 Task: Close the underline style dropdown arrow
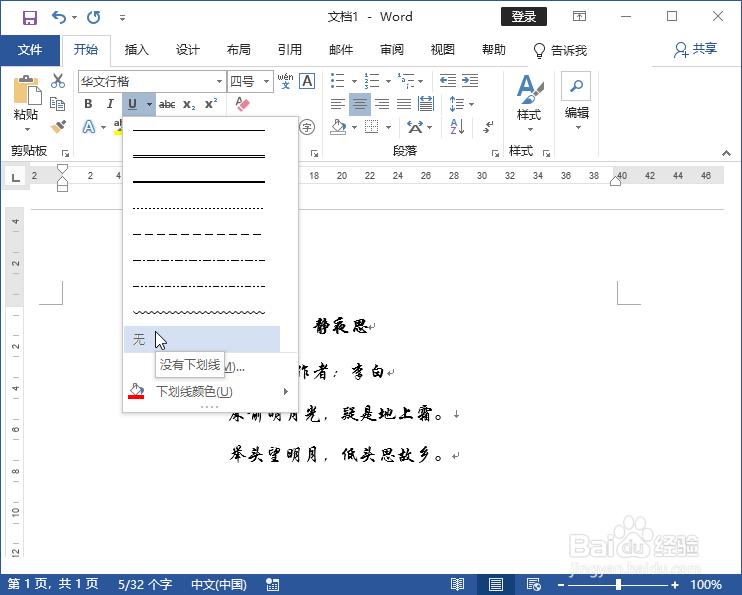[x=149, y=104]
